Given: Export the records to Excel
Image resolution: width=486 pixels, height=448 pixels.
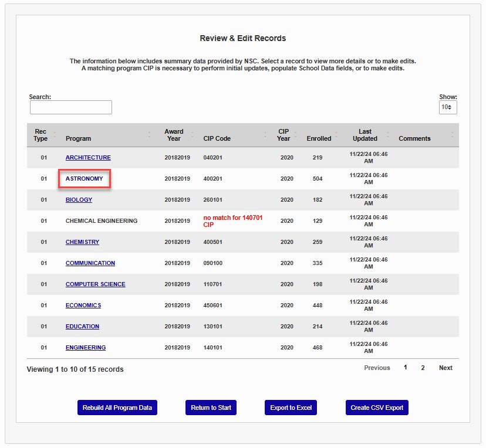Looking at the screenshot, I should (x=291, y=408).
